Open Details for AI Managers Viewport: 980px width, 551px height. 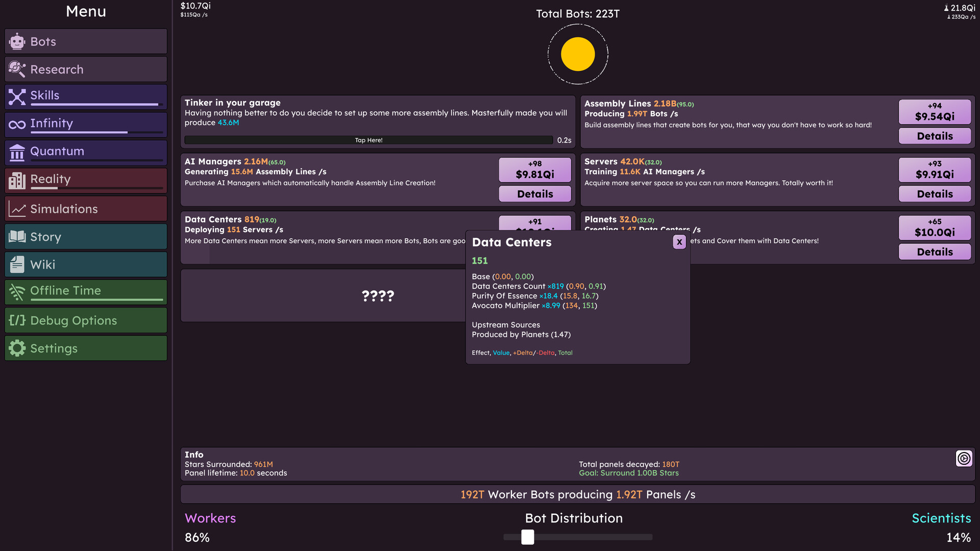click(534, 194)
